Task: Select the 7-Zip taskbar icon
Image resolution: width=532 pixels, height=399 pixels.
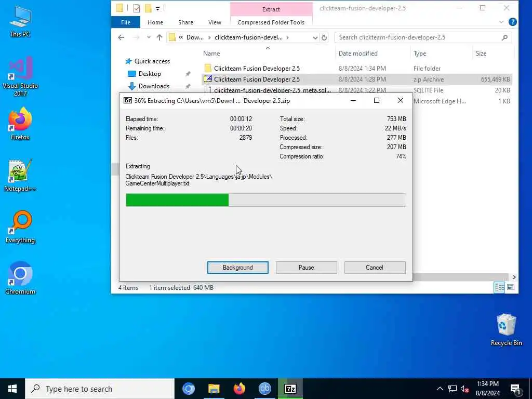Action: (290, 389)
